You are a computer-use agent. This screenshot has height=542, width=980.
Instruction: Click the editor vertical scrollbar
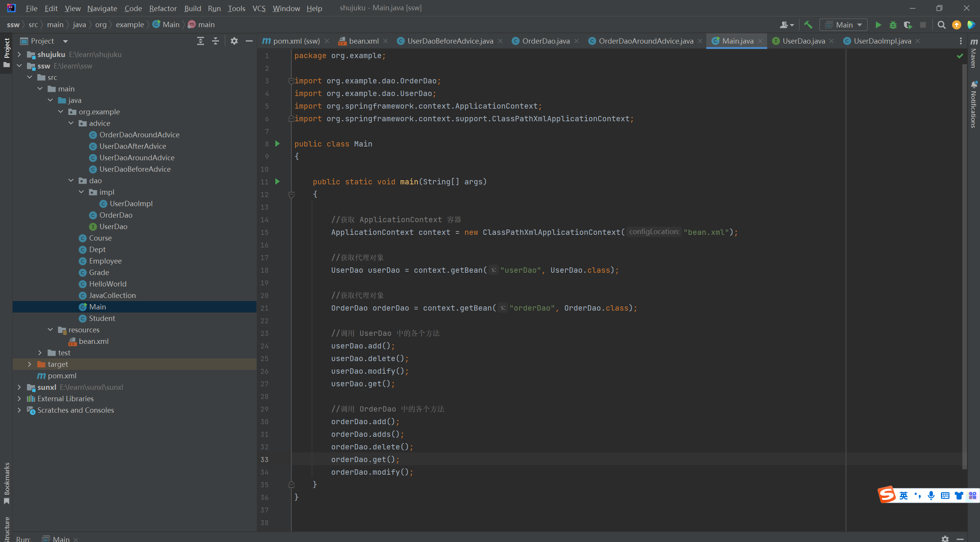point(964,268)
